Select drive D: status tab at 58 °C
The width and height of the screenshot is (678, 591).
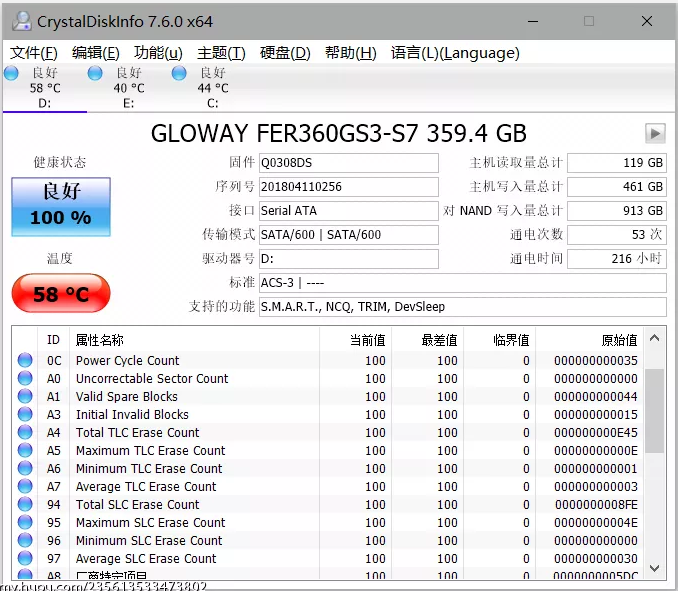pyautogui.click(x=45, y=88)
